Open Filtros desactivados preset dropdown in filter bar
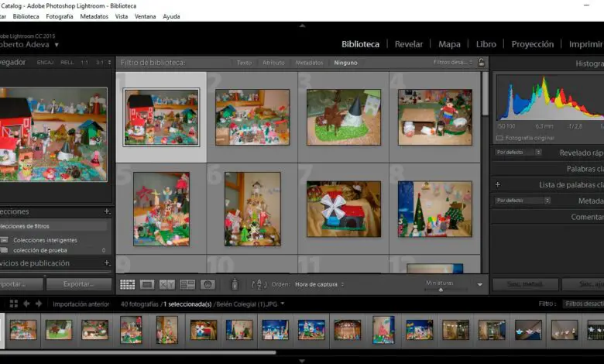 453,63
